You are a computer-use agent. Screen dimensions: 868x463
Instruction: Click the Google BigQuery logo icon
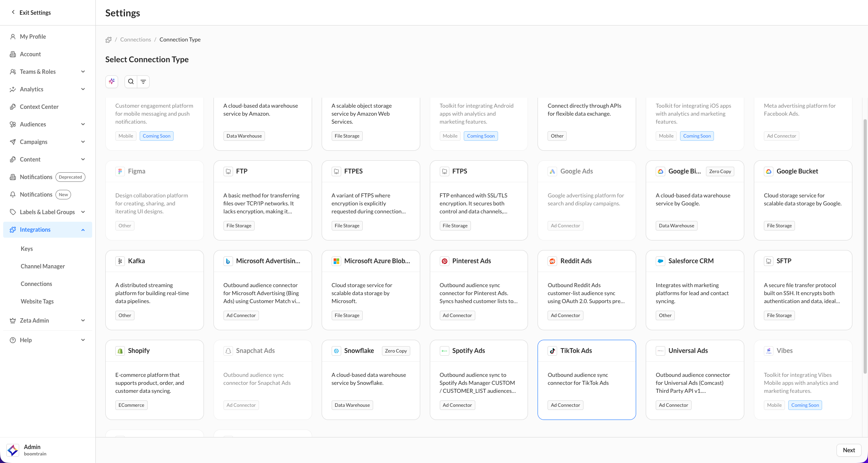(x=660, y=171)
